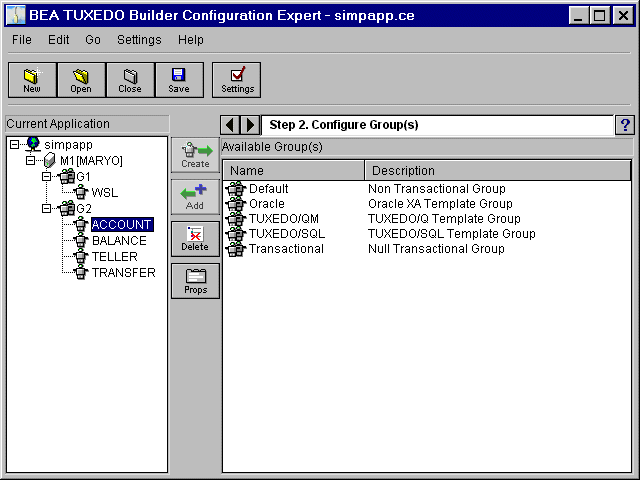Select TELLER in the application tree

[115, 256]
